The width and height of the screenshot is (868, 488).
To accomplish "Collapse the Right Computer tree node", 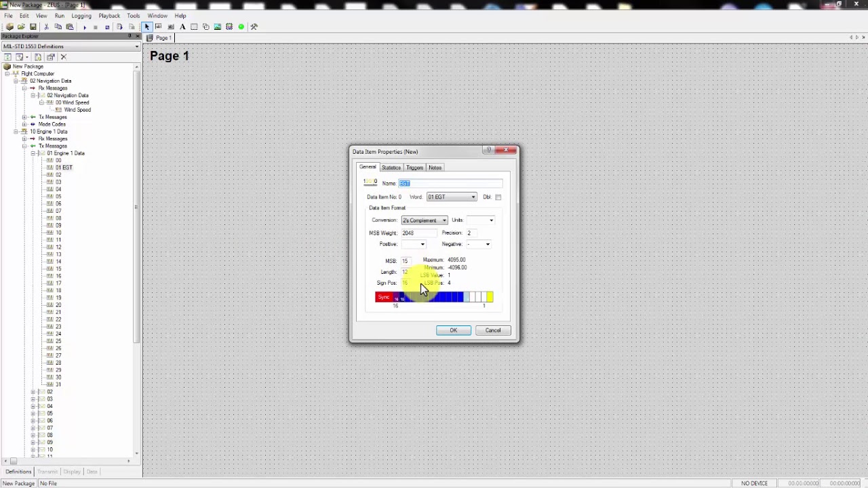I will [7, 74].
